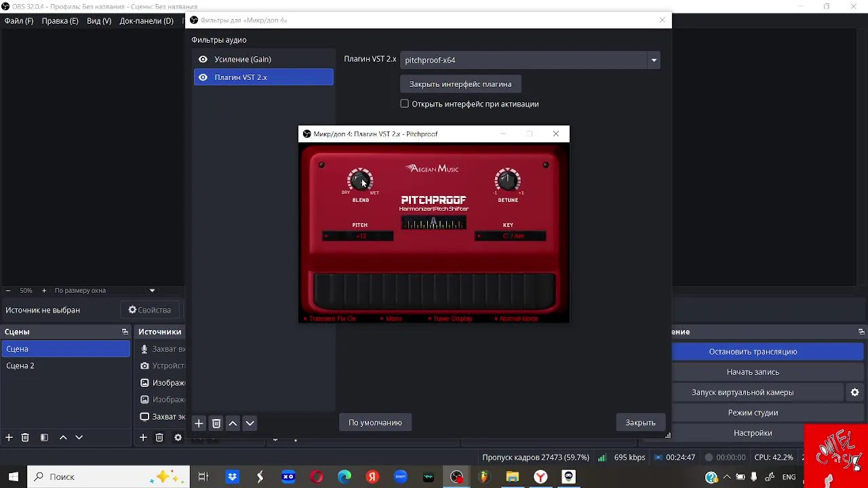Image resolution: width=868 pixels, height=488 pixels.
Task: Open Opera browser from the taskbar
Action: [x=317, y=477]
